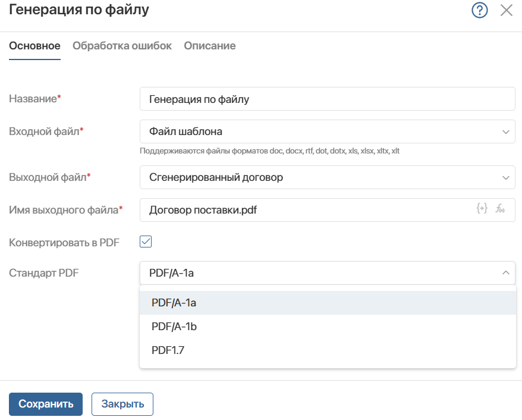
Task: Insert variable with the curly braces icon
Action: [x=482, y=208]
